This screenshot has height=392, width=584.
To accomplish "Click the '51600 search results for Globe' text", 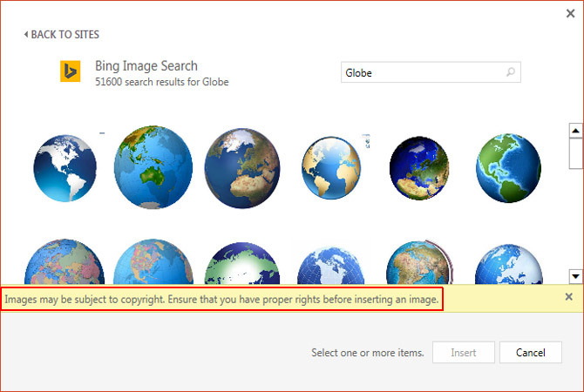I will click(161, 82).
